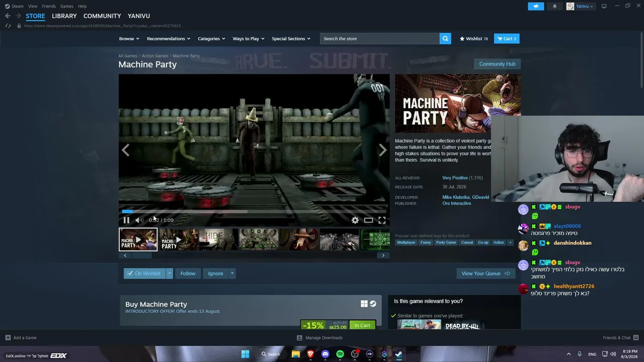Switch trailer to theater mode
644x362 pixels.
(x=369, y=220)
